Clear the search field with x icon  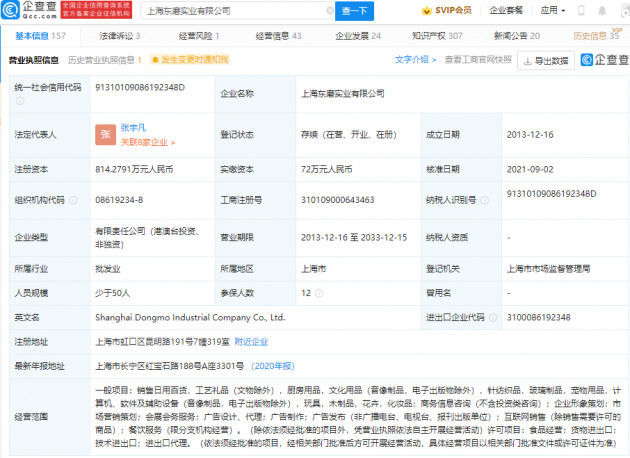[x=329, y=10]
